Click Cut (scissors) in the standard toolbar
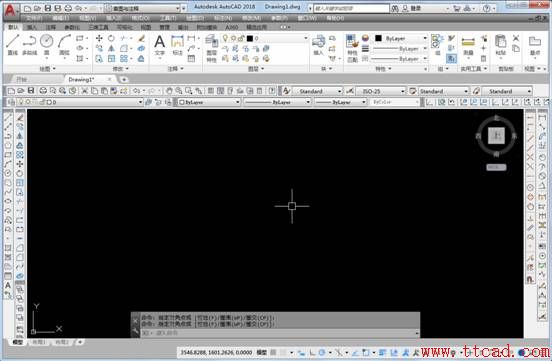552x361 pixels. pos(84,91)
